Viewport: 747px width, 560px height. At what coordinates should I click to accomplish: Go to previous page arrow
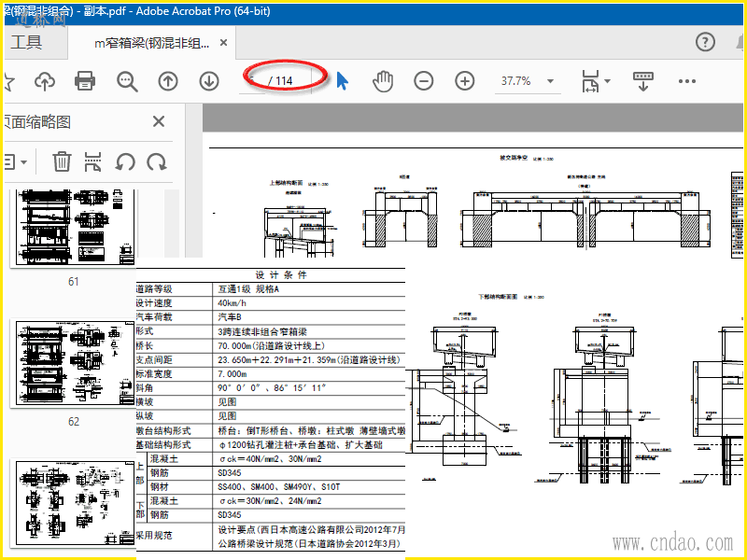(x=168, y=81)
